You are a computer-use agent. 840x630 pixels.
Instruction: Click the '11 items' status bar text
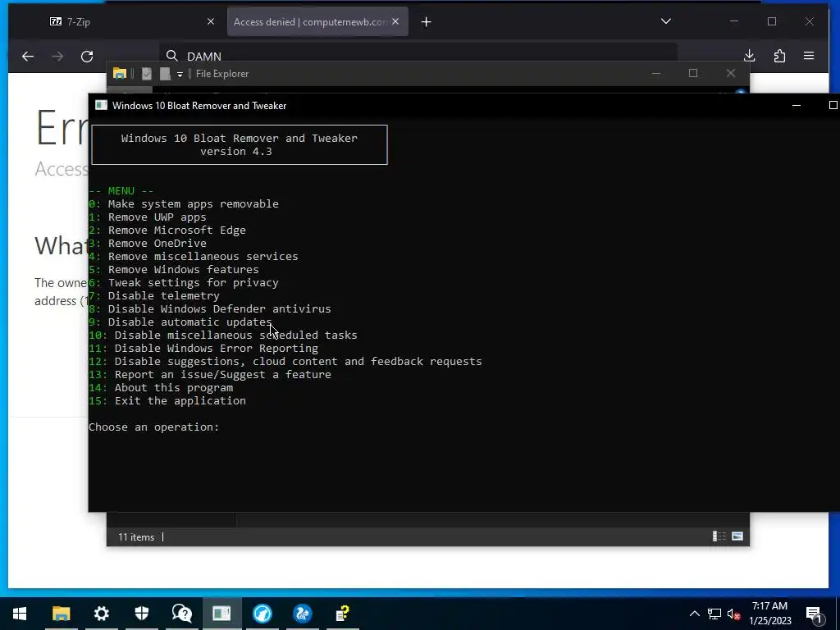(136, 536)
